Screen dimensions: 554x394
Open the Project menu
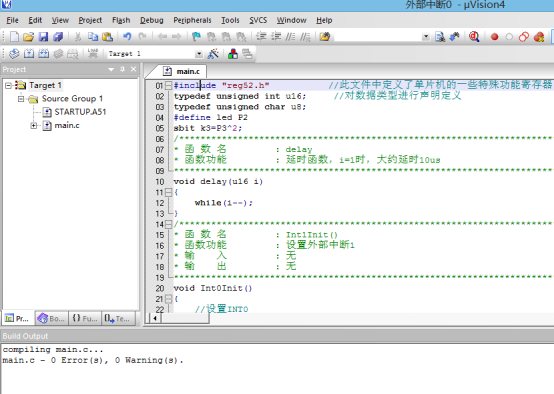click(x=90, y=20)
